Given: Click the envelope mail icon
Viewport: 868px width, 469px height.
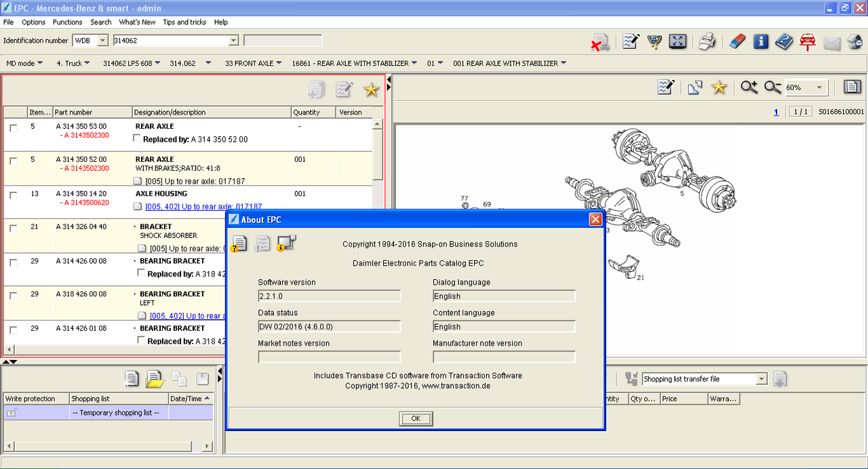Looking at the screenshot, I should pos(832,44).
